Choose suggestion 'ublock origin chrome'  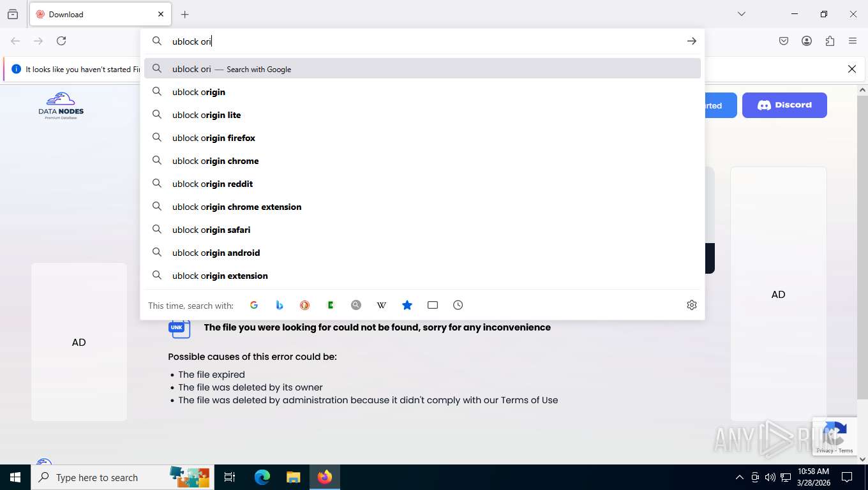point(423,161)
